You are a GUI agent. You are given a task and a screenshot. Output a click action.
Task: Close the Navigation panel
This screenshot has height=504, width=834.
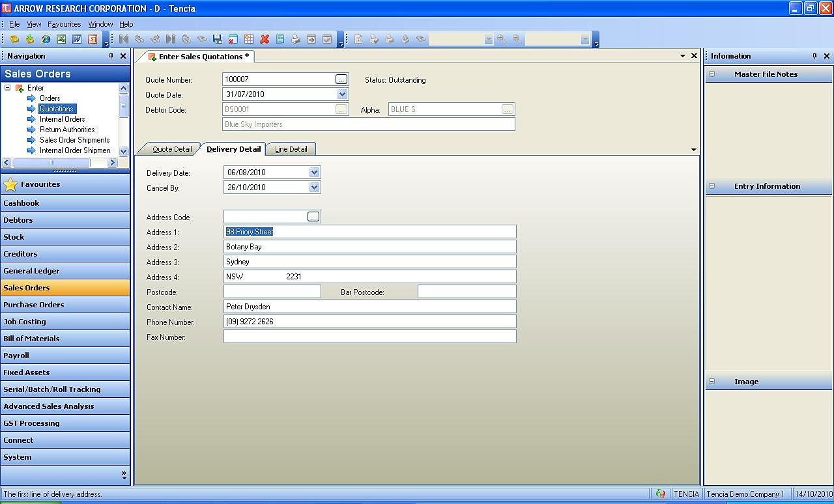123,56
